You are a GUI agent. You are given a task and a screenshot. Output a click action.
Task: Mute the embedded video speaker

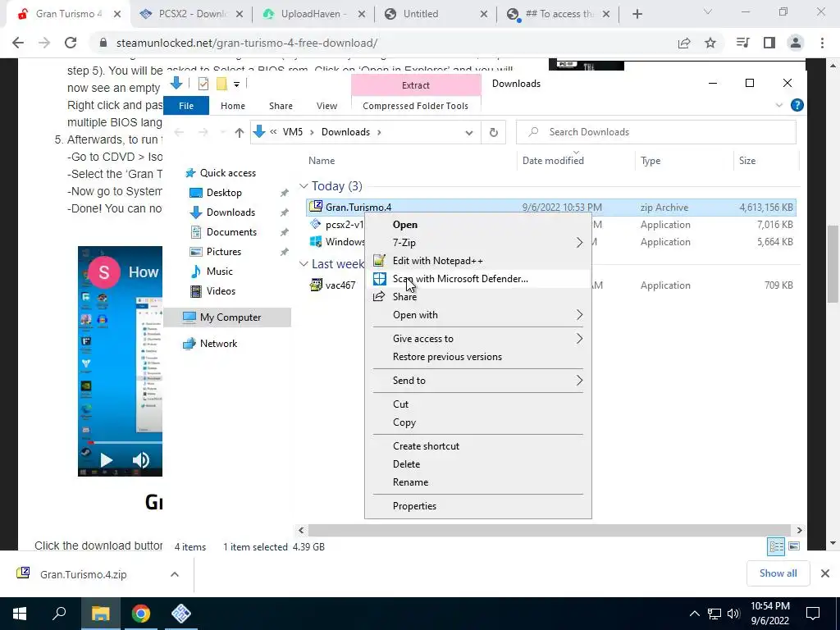[140, 460]
